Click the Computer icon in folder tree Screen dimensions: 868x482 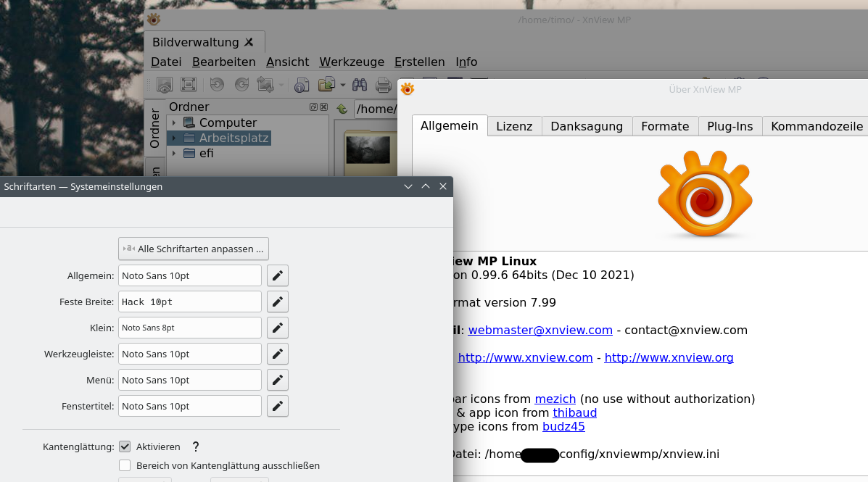point(189,122)
